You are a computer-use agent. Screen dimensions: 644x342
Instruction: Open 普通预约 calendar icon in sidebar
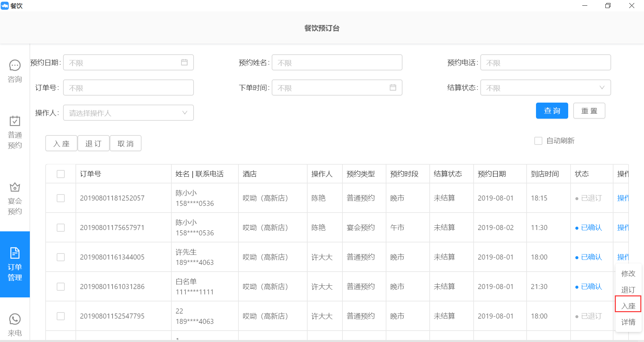coord(15,121)
